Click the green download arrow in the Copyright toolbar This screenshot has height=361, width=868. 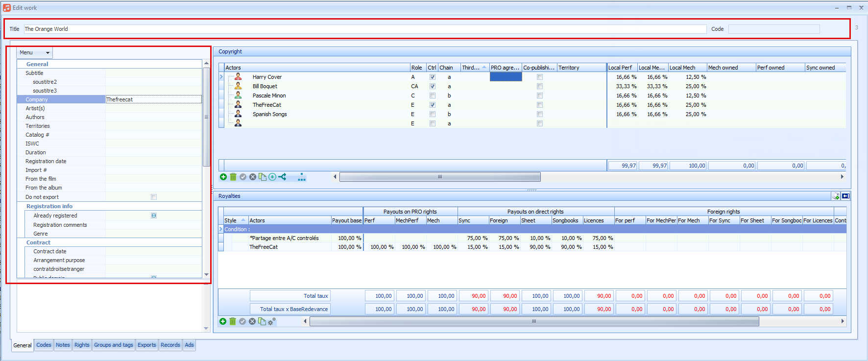[x=272, y=177]
